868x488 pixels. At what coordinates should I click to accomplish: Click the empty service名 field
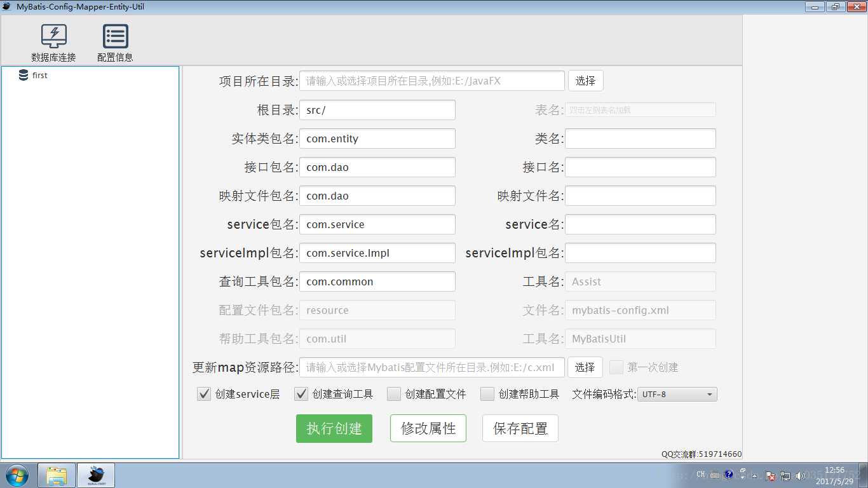tap(641, 224)
